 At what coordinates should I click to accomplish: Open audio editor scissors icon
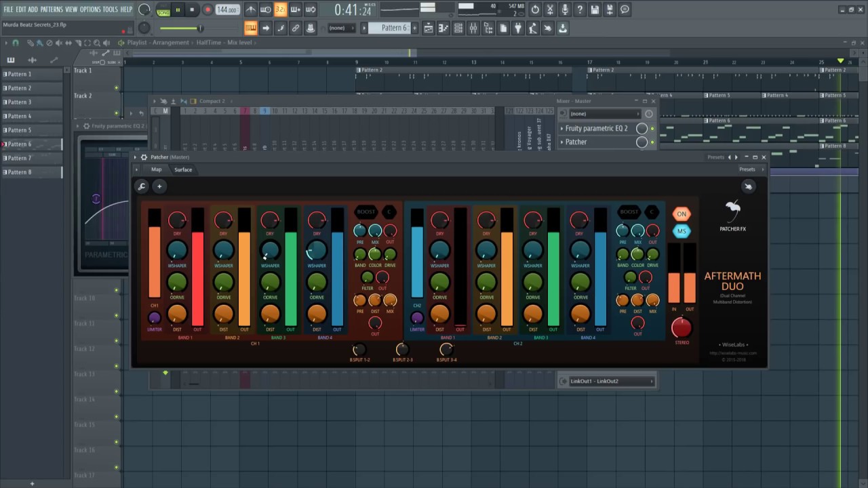point(550,9)
